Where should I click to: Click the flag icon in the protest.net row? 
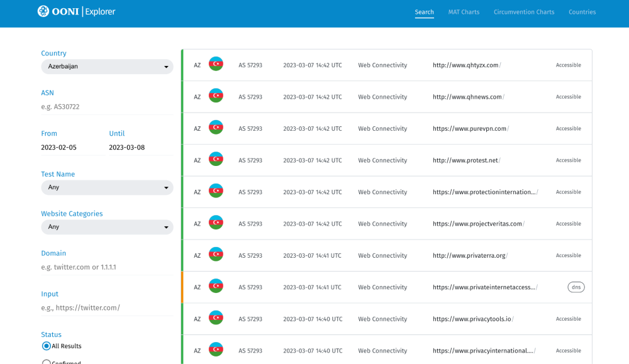216,160
